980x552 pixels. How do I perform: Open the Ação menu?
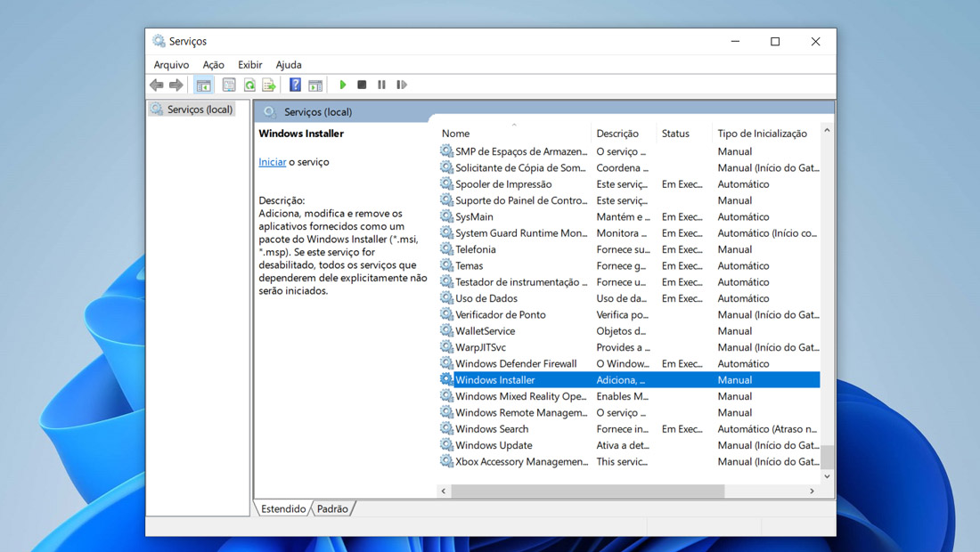[213, 64]
